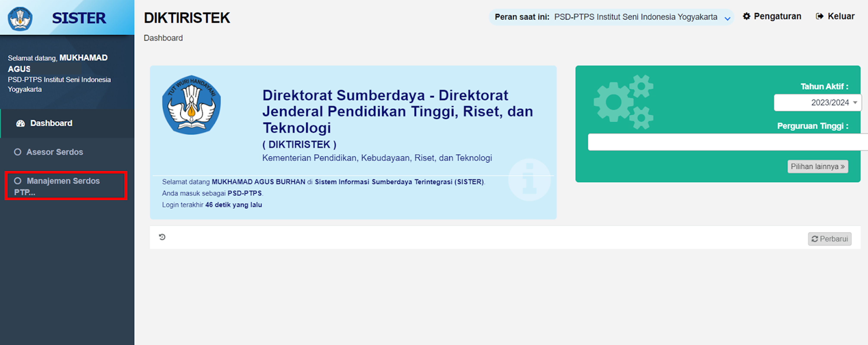Open the Dashboard sidebar menu item
The image size is (868, 345).
pyautogui.click(x=67, y=123)
